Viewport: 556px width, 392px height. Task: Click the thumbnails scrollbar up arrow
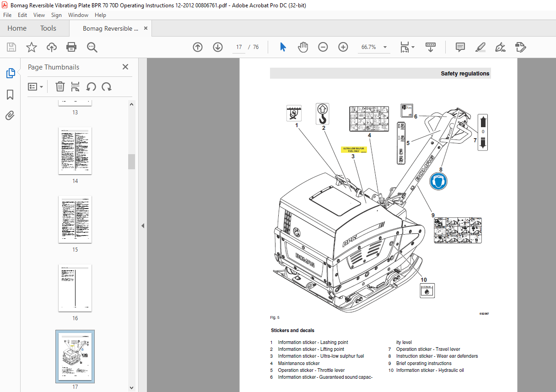tap(131, 104)
